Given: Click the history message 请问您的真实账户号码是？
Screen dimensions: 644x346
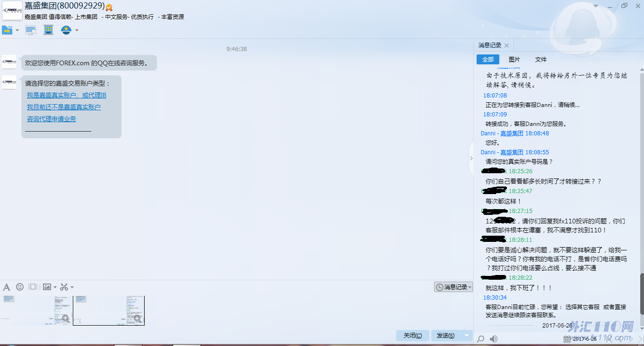Looking at the screenshot, I should tap(519, 162).
